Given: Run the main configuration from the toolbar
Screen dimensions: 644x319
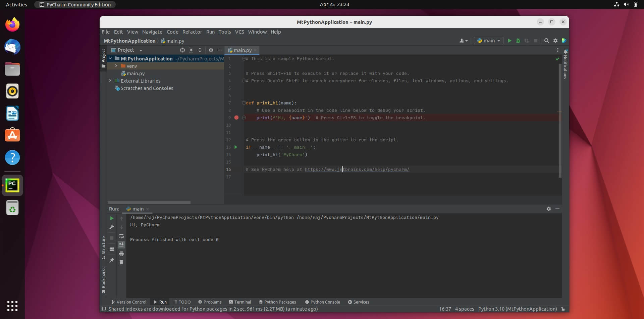Looking at the screenshot, I should (x=509, y=41).
